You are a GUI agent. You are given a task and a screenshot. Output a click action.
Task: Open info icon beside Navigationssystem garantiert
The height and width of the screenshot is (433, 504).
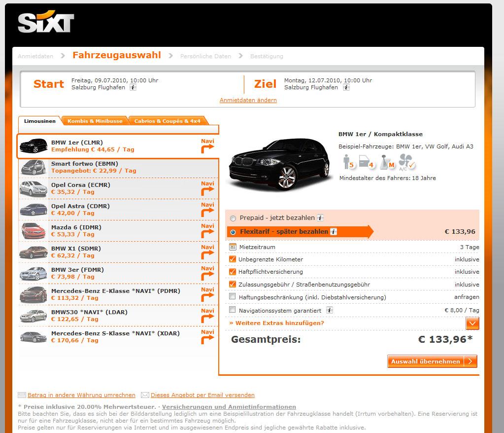330,310
